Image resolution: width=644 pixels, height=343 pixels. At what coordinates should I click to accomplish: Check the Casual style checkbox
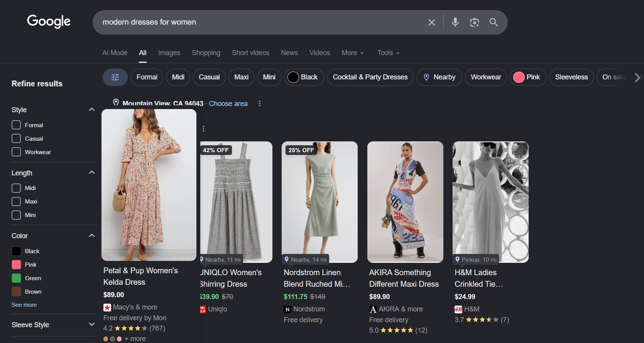point(16,138)
